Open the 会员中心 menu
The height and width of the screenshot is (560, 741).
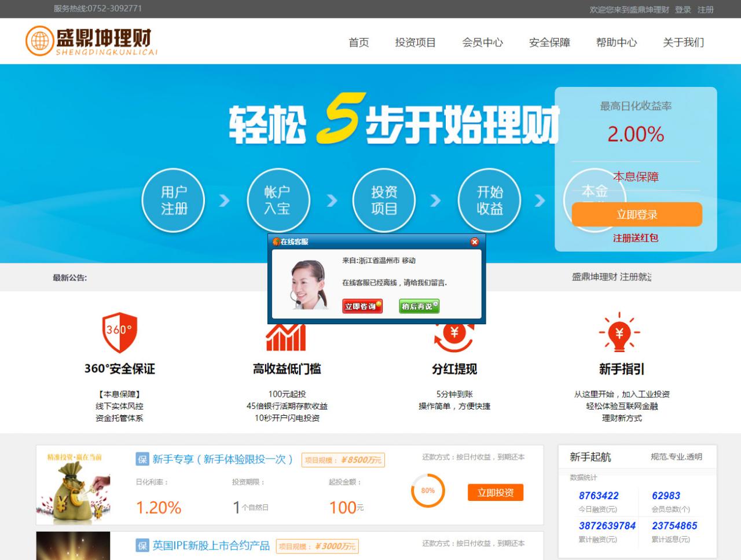(483, 42)
